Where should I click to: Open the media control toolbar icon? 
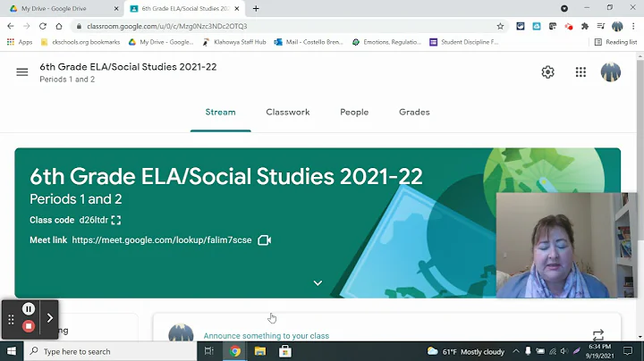pyautogui.click(x=600, y=26)
